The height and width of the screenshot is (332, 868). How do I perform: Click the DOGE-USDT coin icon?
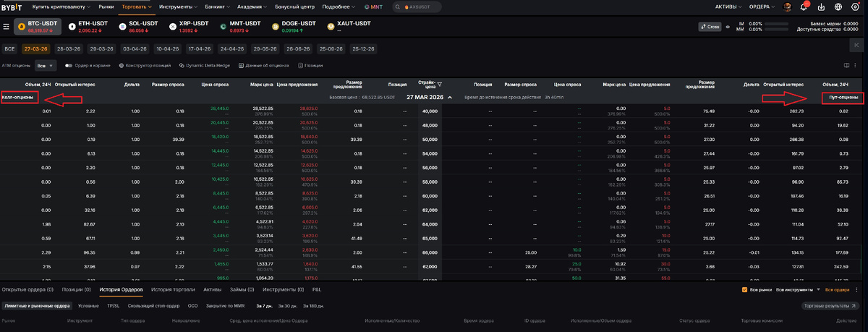[276, 26]
